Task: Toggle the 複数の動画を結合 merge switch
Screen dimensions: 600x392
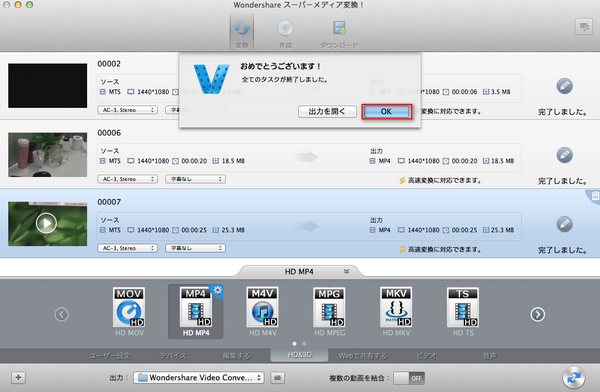Action: tap(409, 378)
